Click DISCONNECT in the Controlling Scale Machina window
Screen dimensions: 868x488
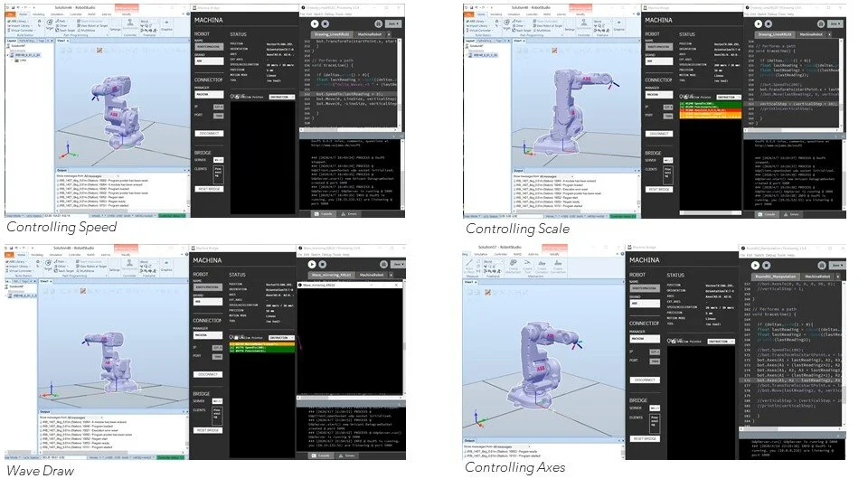point(659,134)
